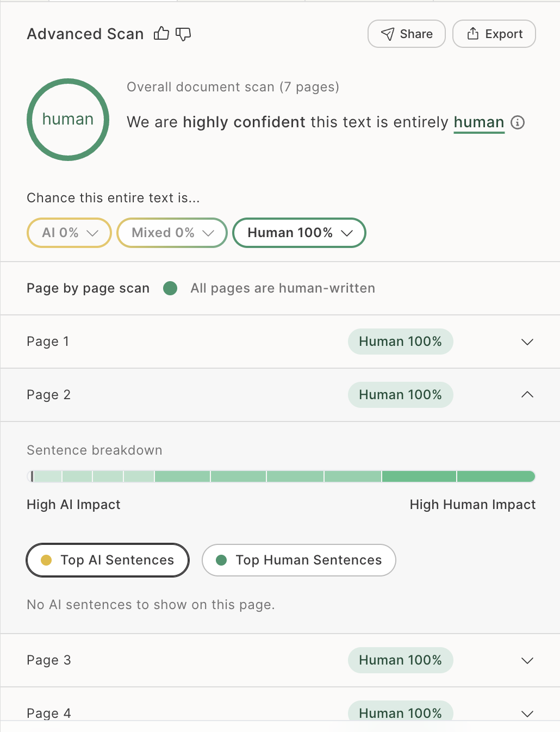Click the thumbs down feedback icon
This screenshot has height=732, width=560.
[x=183, y=34]
